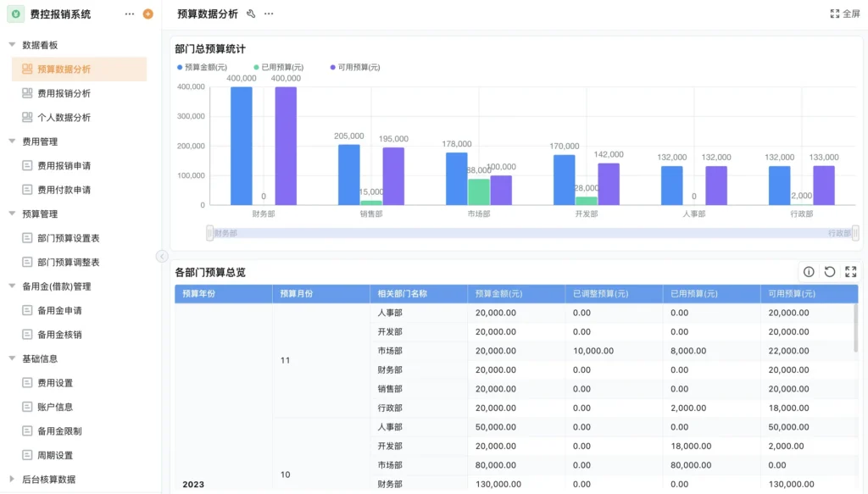Toggle 预算金额(元) legend series
The height and width of the screenshot is (494, 868).
tap(202, 67)
